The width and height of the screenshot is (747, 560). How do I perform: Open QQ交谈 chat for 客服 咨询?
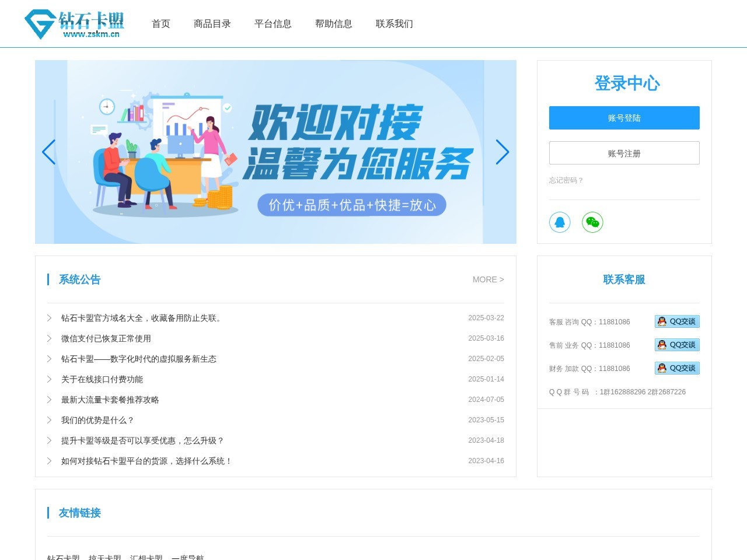coord(677,321)
